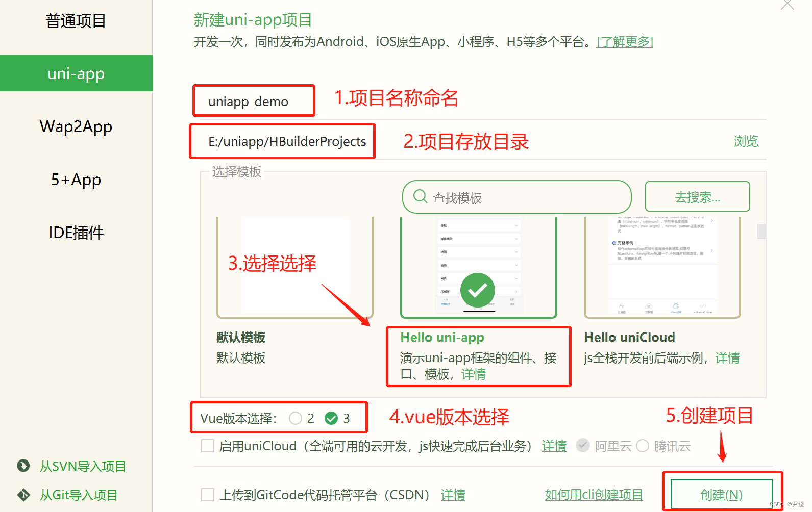This screenshot has height=512, width=812.
Task: Enable the uniCloud checkbox
Action: (x=208, y=446)
